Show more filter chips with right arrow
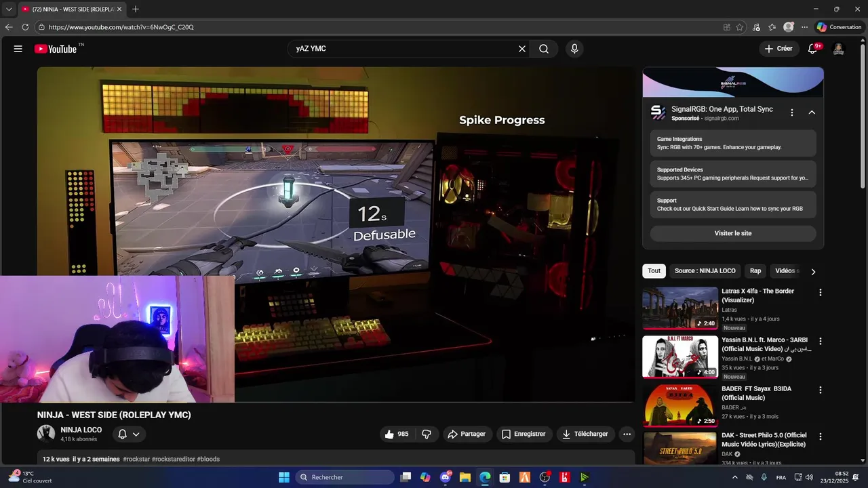Viewport: 868px width, 488px height. [x=813, y=271]
